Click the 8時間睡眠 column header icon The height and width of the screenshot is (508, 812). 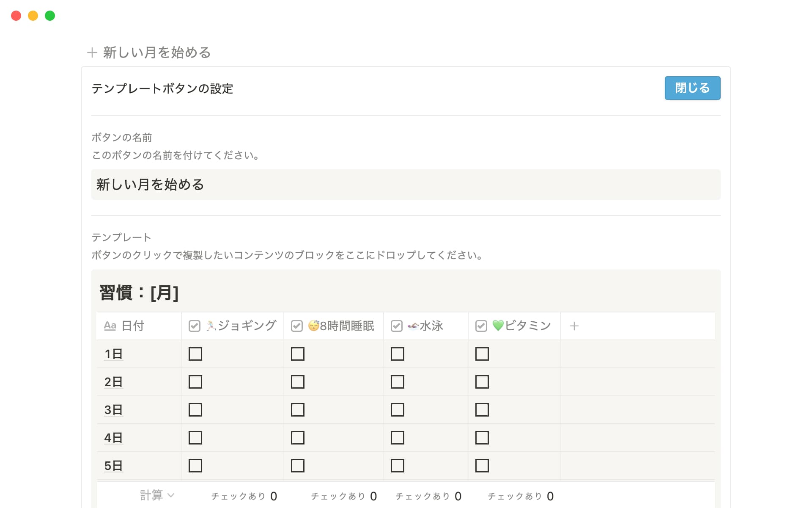click(x=297, y=326)
